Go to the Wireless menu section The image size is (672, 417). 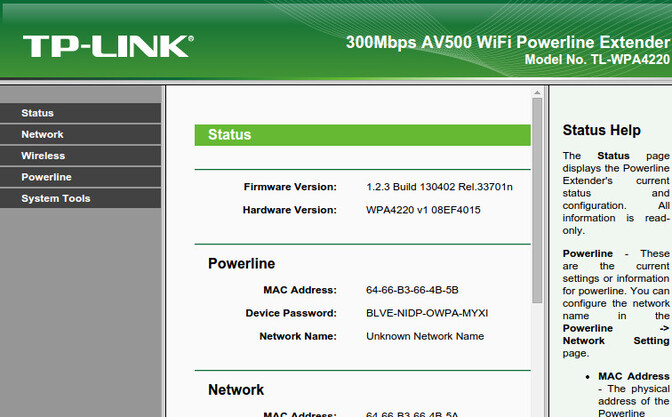tap(43, 156)
